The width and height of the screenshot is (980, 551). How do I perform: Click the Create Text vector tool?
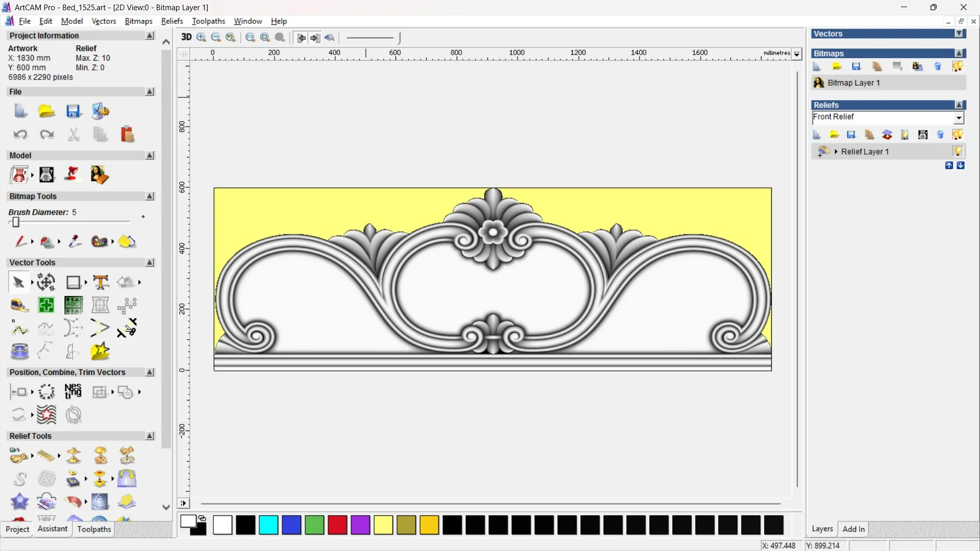[x=101, y=282]
